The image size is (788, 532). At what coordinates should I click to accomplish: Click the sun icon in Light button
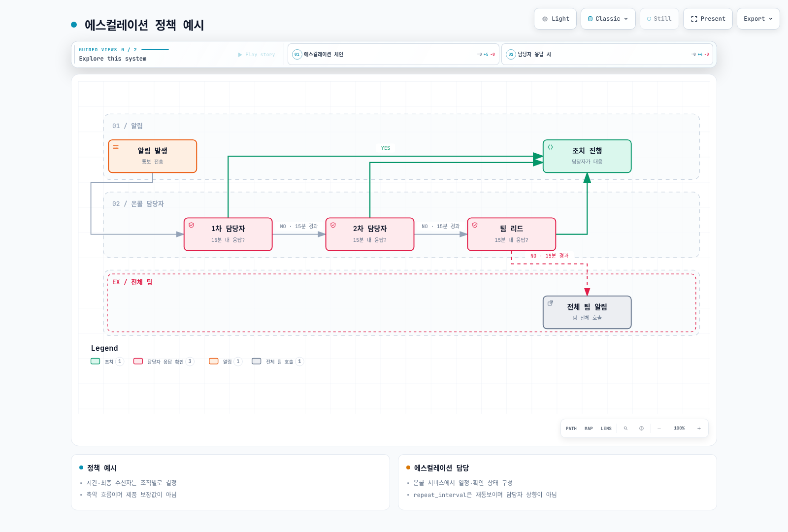545,19
